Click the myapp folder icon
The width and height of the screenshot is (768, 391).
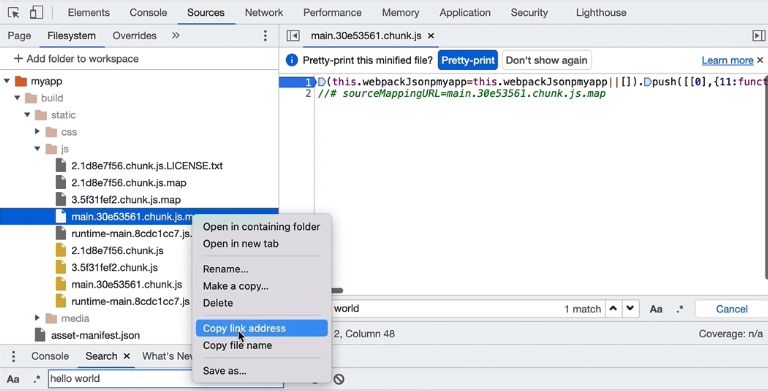coord(21,81)
